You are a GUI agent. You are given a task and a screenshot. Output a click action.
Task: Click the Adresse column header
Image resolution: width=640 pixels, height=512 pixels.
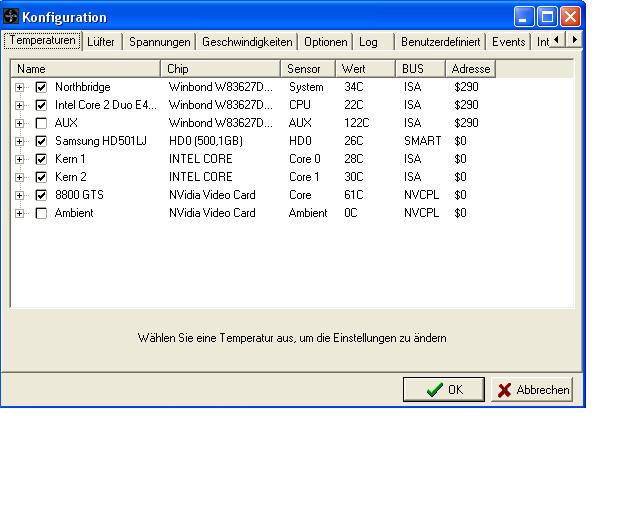[x=471, y=69]
